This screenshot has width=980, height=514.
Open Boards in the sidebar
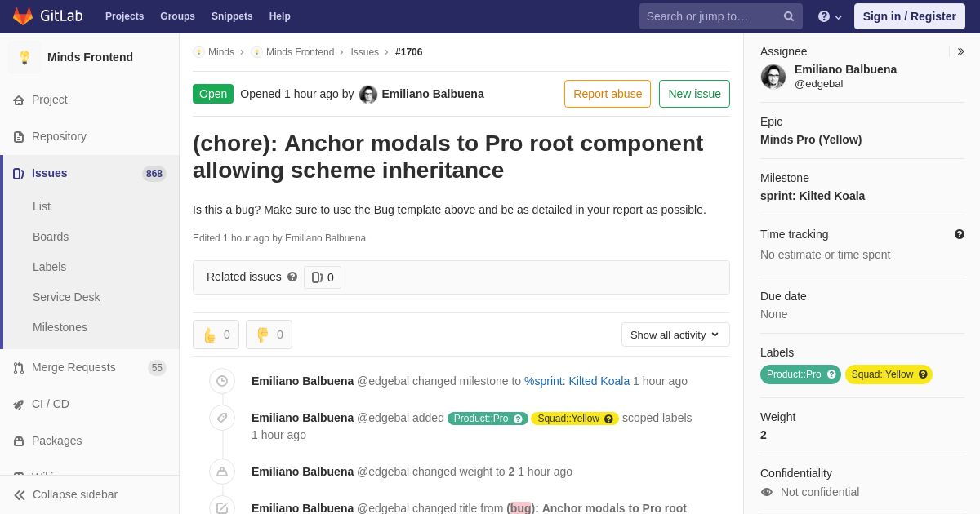[x=51, y=237]
